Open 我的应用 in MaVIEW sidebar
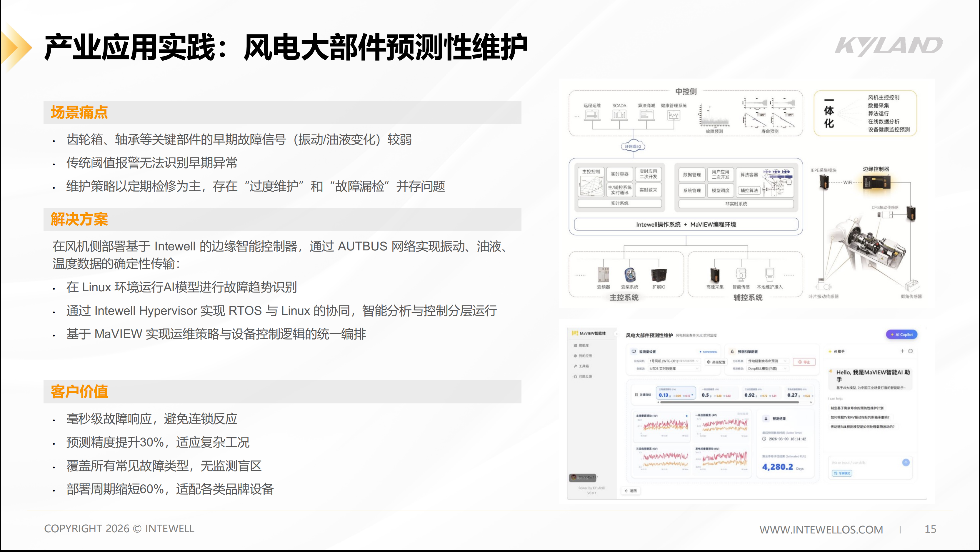980x552 pixels. [583, 355]
